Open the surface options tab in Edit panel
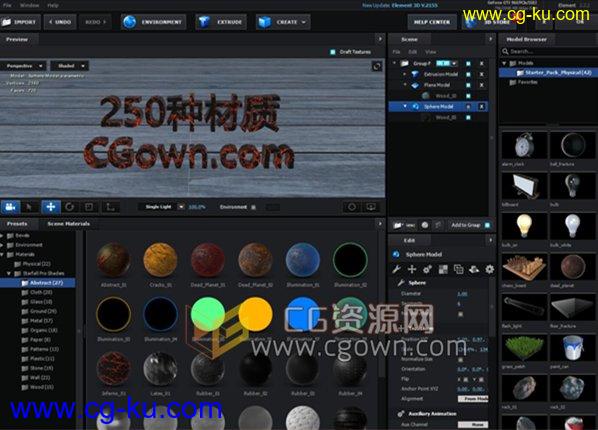The image size is (598, 430). (474, 269)
